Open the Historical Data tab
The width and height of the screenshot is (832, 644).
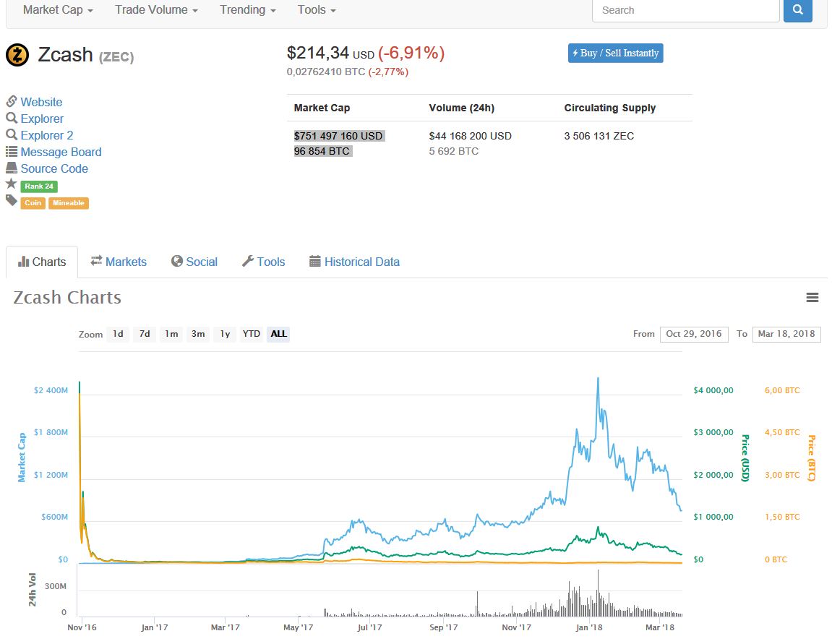(354, 262)
